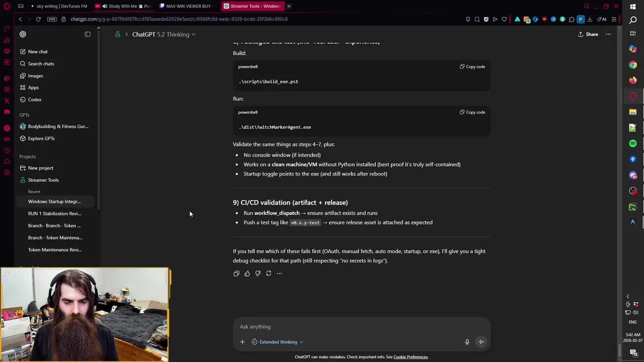This screenshot has width=644, height=362.
Task: Open Easy Setup sliders menu
Action: (614, 19)
